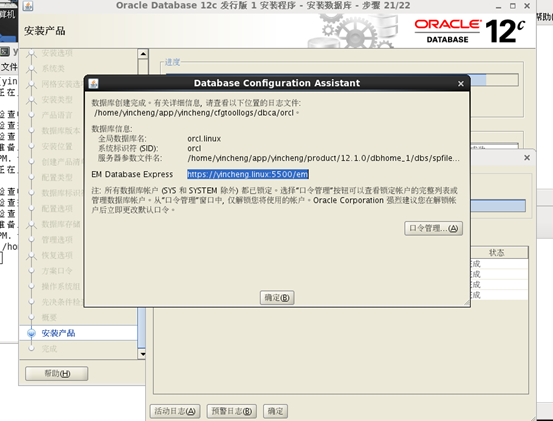
Task: Click Java icon in Database Configuration Assistant title bar
Action: (x=93, y=83)
